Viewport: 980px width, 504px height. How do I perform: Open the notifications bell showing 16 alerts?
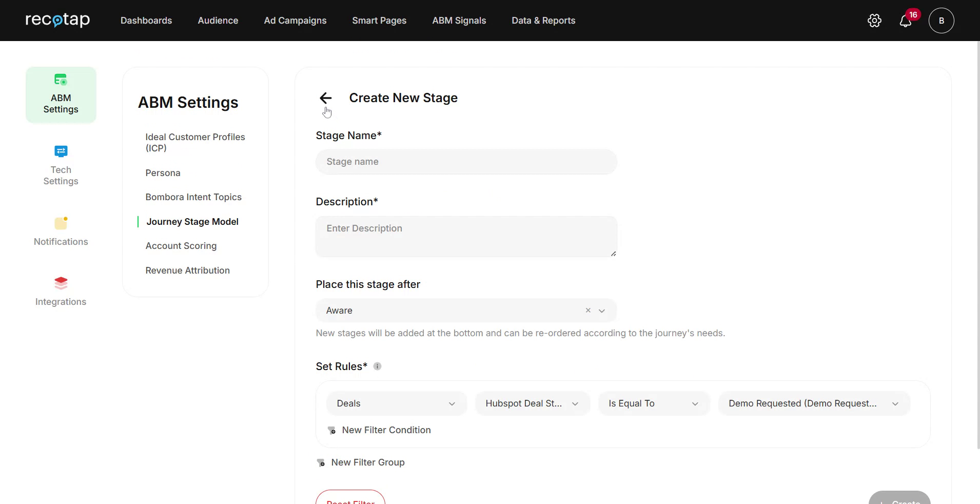906,21
